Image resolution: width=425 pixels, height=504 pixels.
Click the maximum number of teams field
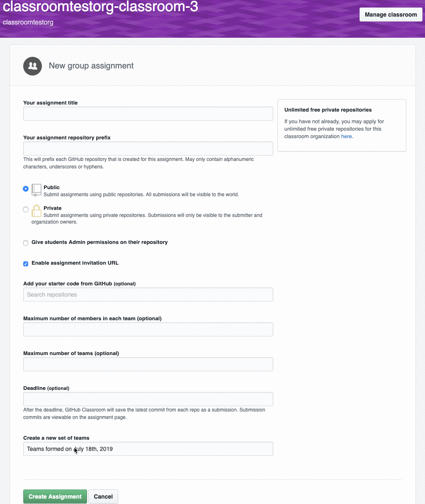pyautogui.click(x=148, y=364)
